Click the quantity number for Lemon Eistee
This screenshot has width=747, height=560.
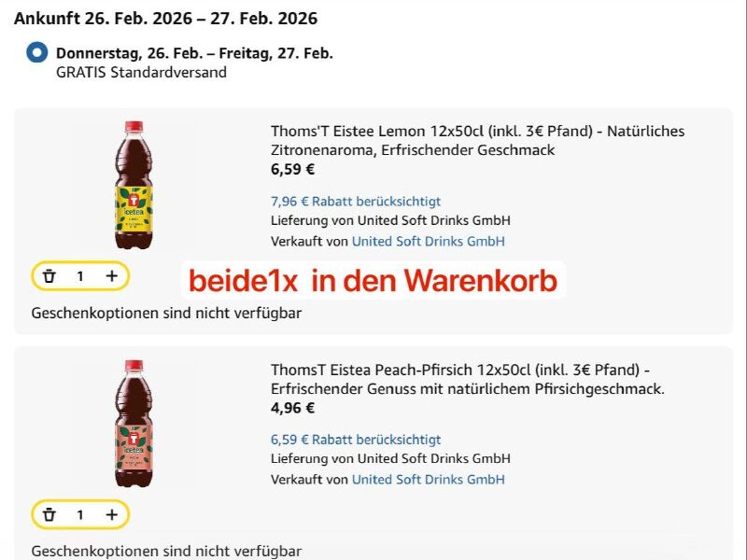[x=80, y=276]
